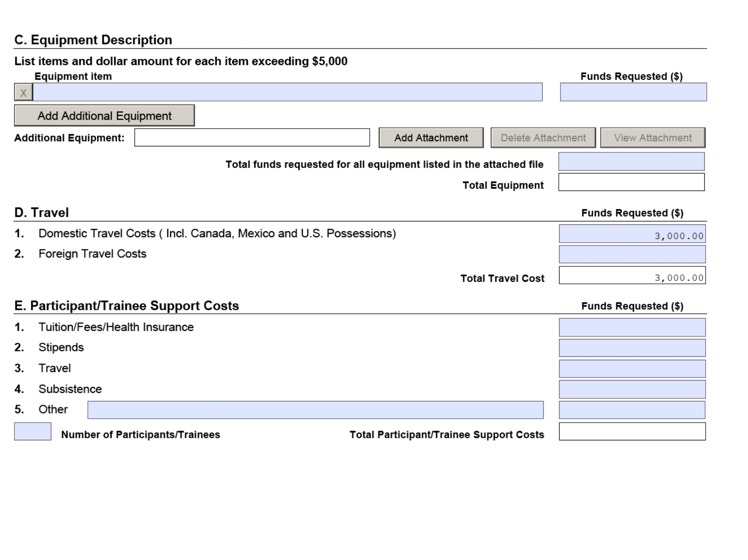Click the X remove equipment item button

[x=23, y=92]
